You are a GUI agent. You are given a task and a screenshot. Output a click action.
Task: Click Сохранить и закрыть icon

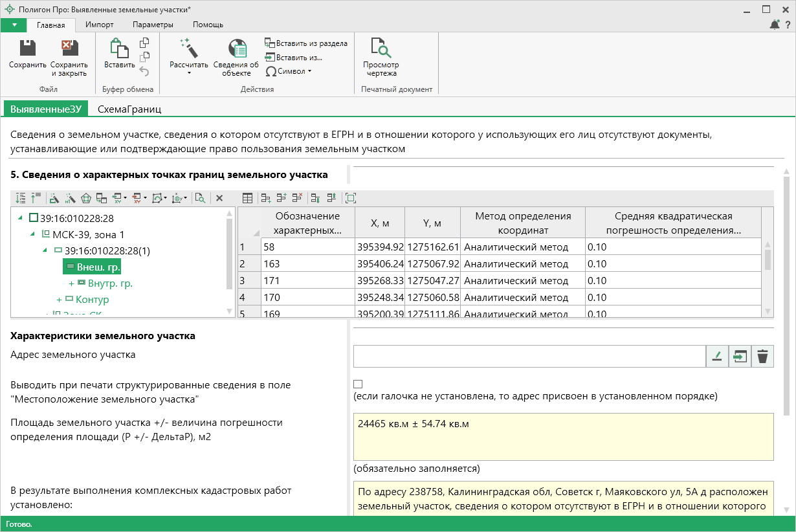(x=69, y=49)
